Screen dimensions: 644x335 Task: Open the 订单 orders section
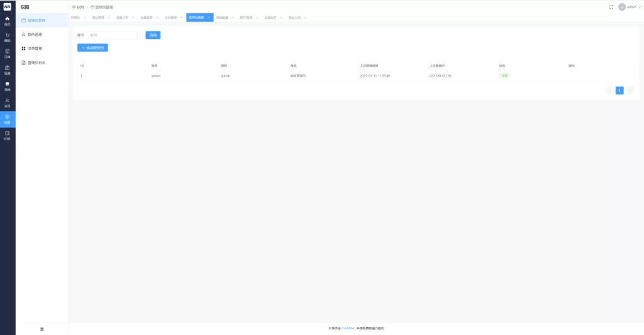tap(8, 54)
